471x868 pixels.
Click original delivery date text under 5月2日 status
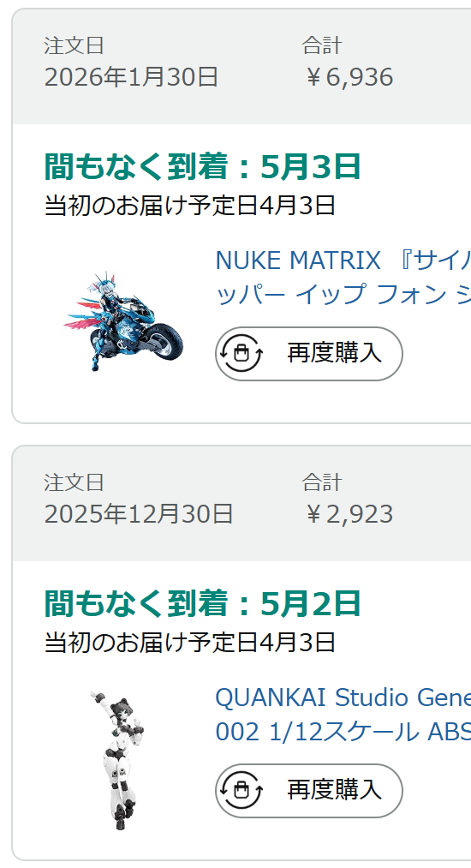(190, 643)
